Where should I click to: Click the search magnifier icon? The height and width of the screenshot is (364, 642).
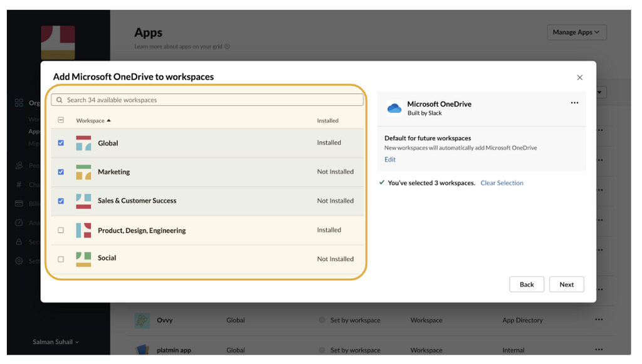pyautogui.click(x=60, y=100)
